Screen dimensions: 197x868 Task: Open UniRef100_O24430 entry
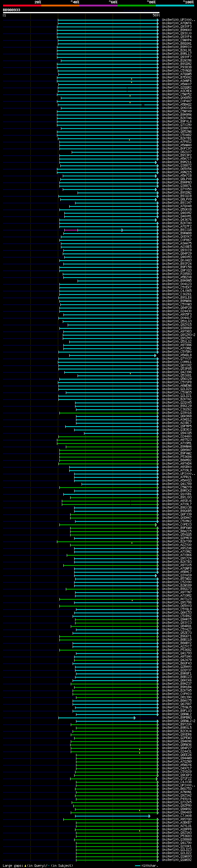click(177, 311)
